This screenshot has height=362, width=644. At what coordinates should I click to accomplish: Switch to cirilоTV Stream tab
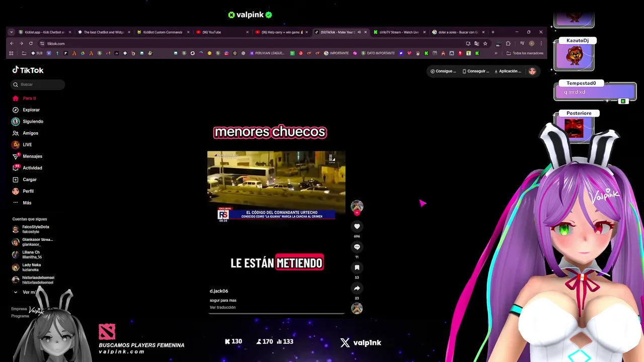[x=399, y=32]
